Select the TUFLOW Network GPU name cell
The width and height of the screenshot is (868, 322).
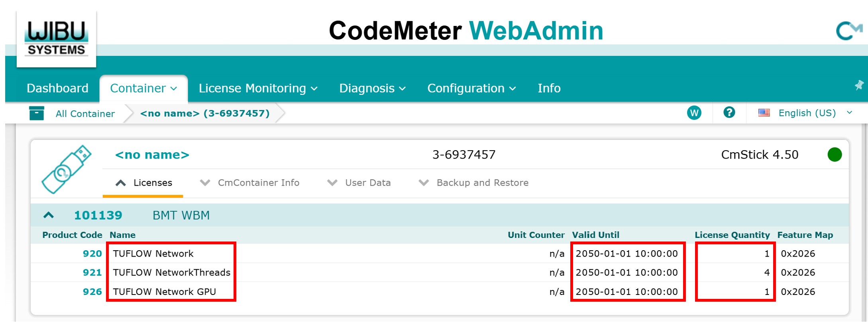[x=164, y=292]
